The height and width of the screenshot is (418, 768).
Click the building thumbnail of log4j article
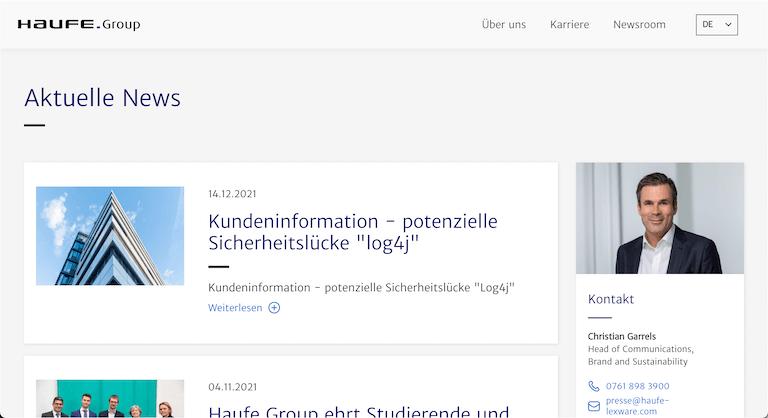(110, 236)
